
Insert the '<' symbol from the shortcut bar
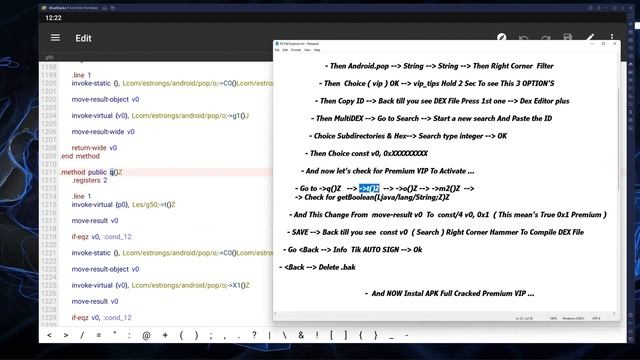click(49, 335)
